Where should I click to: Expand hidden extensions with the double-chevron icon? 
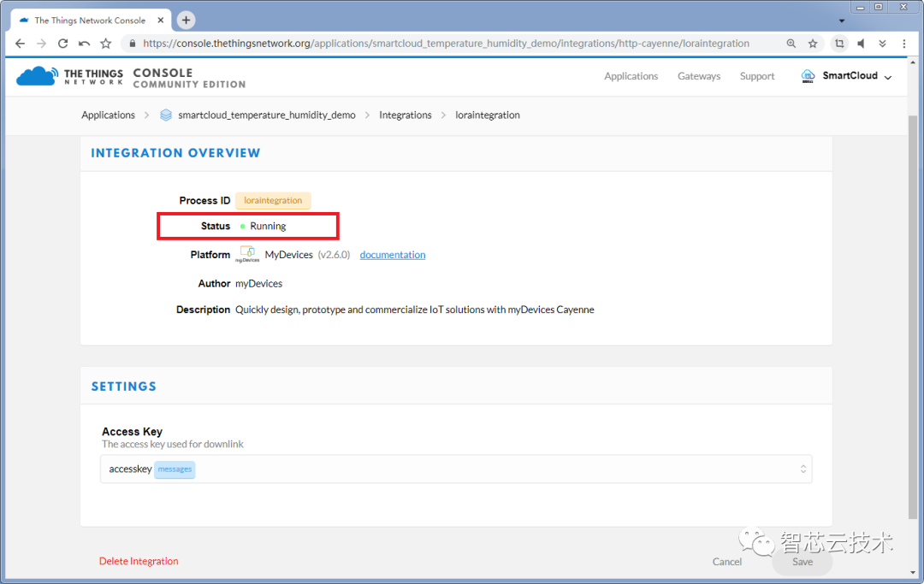(882, 43)
